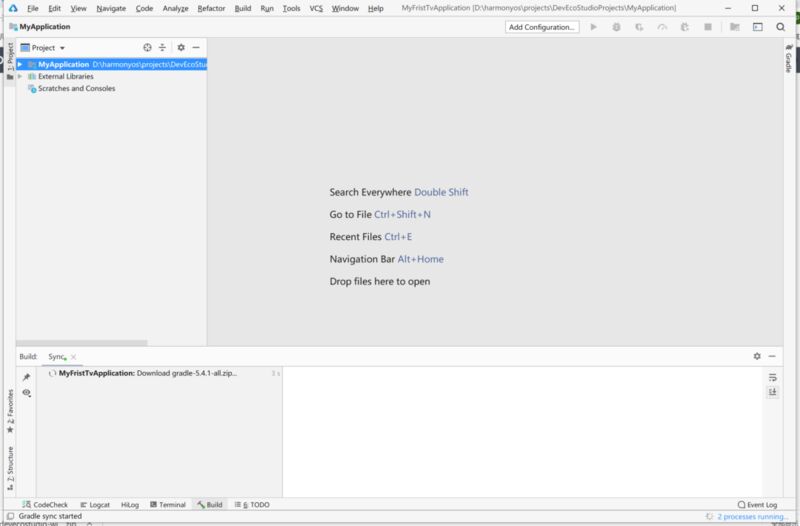The width and height of the screenshot is (800, 526).
Task: Click the Add Configuration button
Action: pos(542,27)
